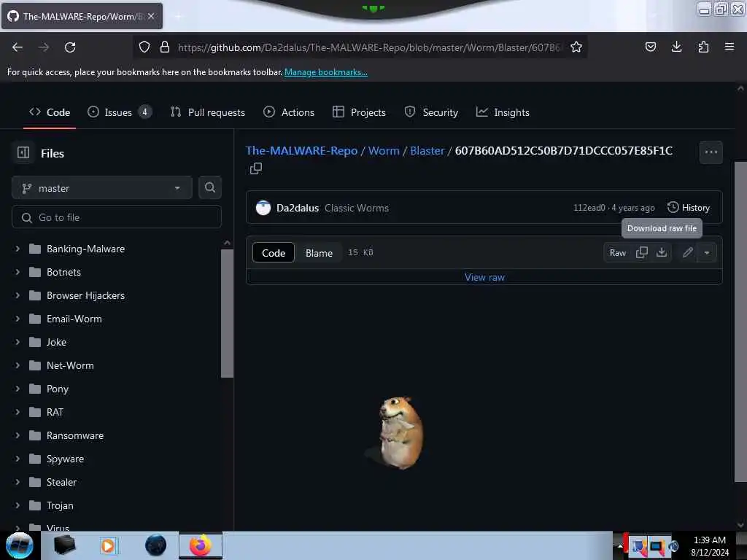Open the black box taskbar application

pos(64,545)
